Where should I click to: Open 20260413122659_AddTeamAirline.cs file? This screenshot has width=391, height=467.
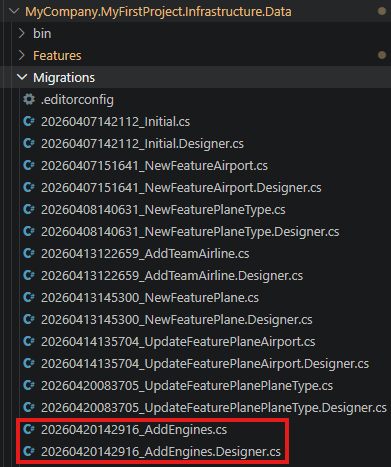coord(145,254)
